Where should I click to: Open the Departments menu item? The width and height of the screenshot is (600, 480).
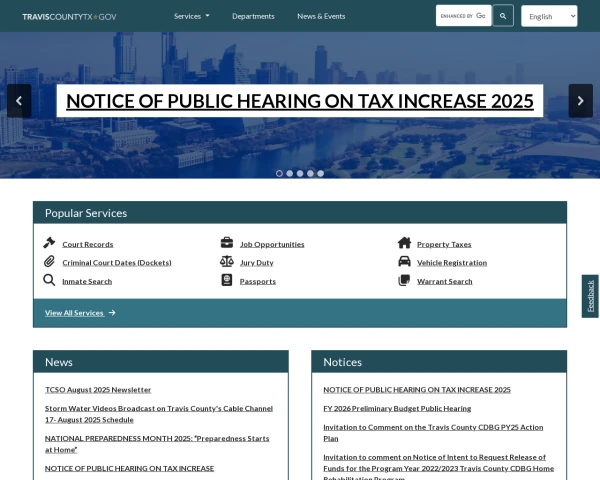pyautogui.click(x=253, y=16)
